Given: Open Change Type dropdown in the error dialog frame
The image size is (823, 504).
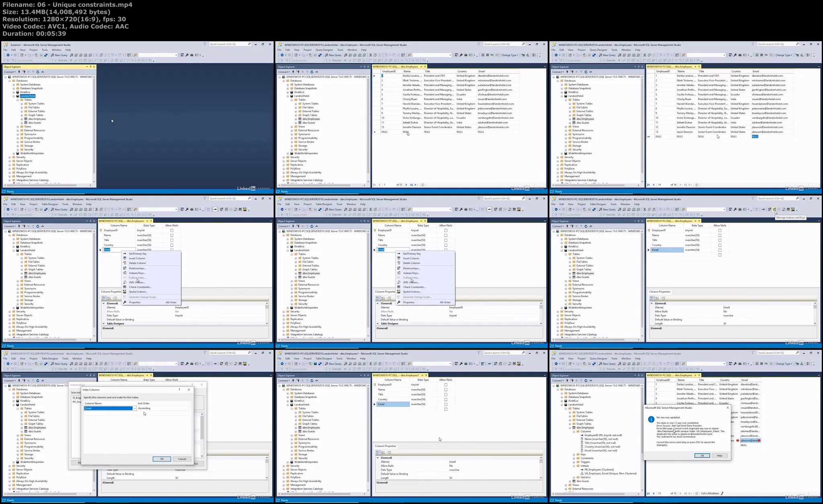Looking at the screenshot, I should pyautogui.click(x=784, y=364).
